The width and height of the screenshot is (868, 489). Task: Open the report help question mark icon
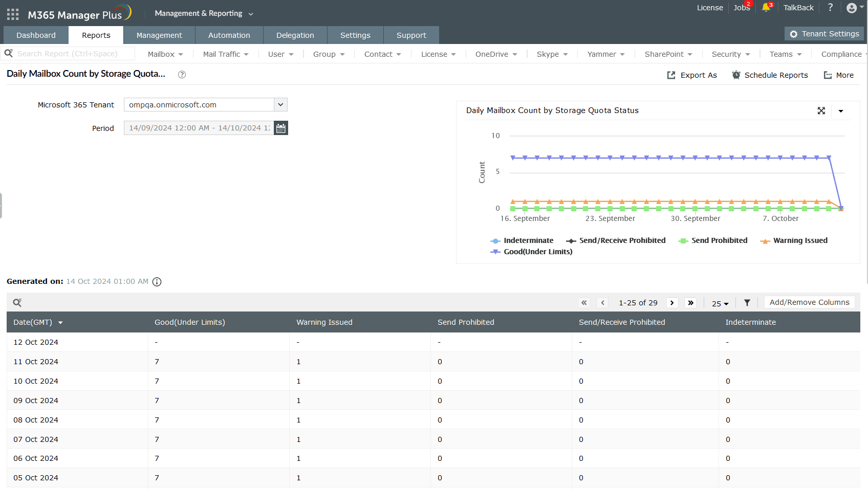pyautogui.click(x=182, y=75)
